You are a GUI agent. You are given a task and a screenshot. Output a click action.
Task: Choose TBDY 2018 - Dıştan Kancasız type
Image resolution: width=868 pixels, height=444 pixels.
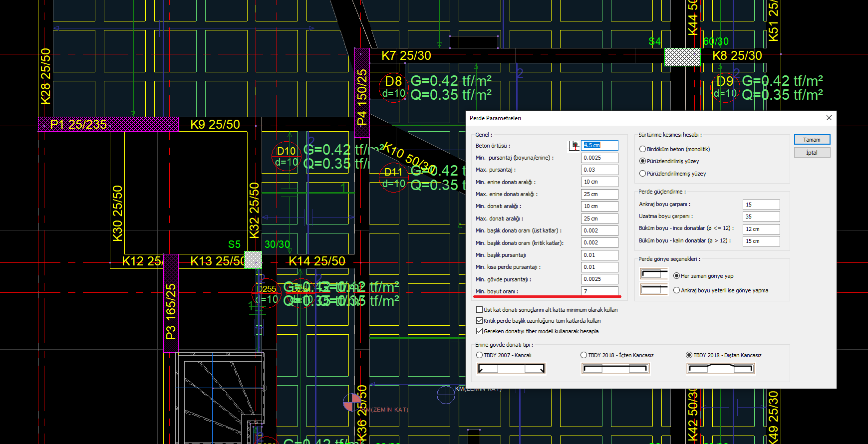pyautogui.click(x=689, y=355)
